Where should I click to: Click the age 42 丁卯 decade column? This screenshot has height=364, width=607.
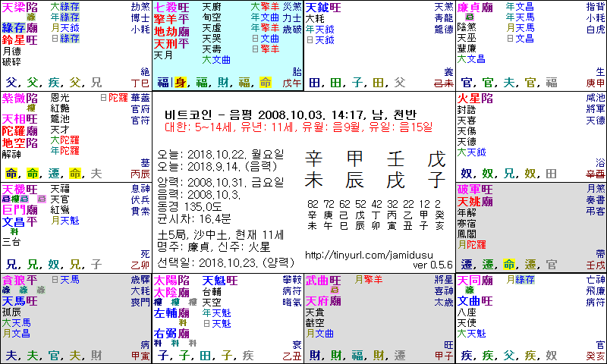pyautogui.click(x=376, y=215)
